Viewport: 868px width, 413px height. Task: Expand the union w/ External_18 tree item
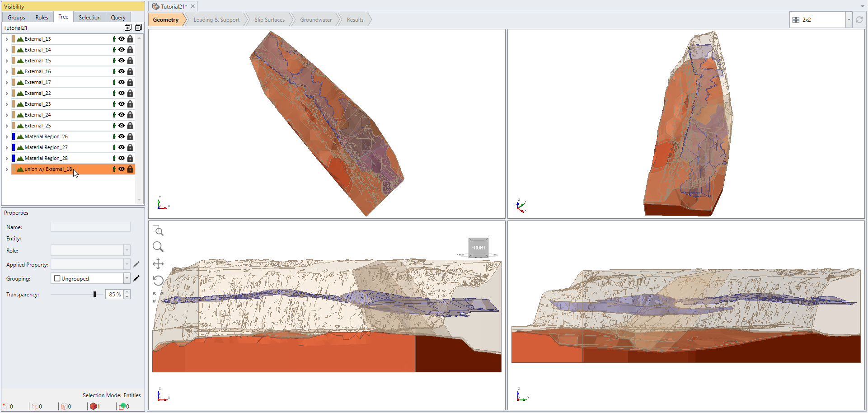(x=6, y=169)
